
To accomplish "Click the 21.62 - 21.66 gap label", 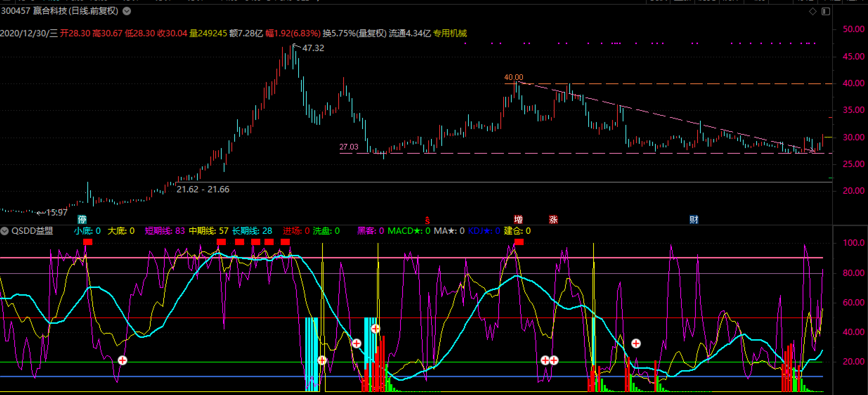I will pos(203,189).
